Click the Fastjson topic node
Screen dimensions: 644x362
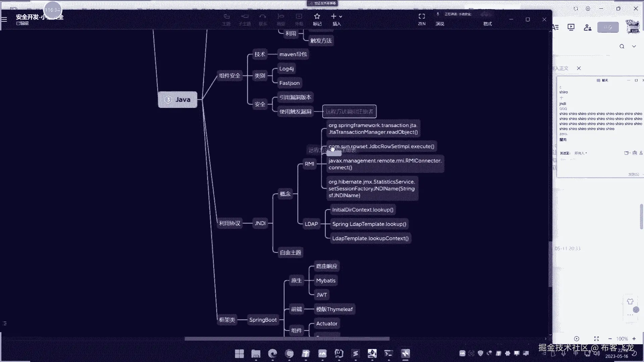[x=289, y=83]
